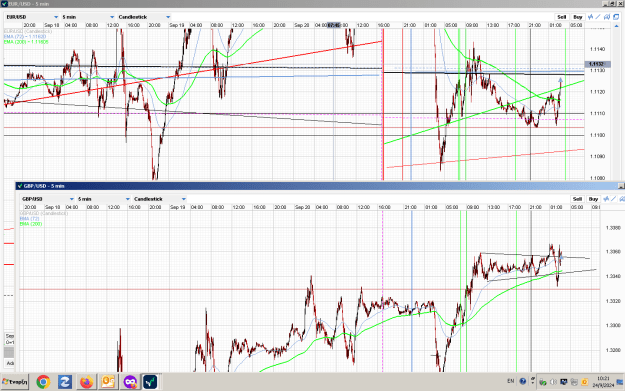Select trendline tool in GBP/USD chart toolbar
Viewport: 625px width, 391px height.
(x=614, y=198)
